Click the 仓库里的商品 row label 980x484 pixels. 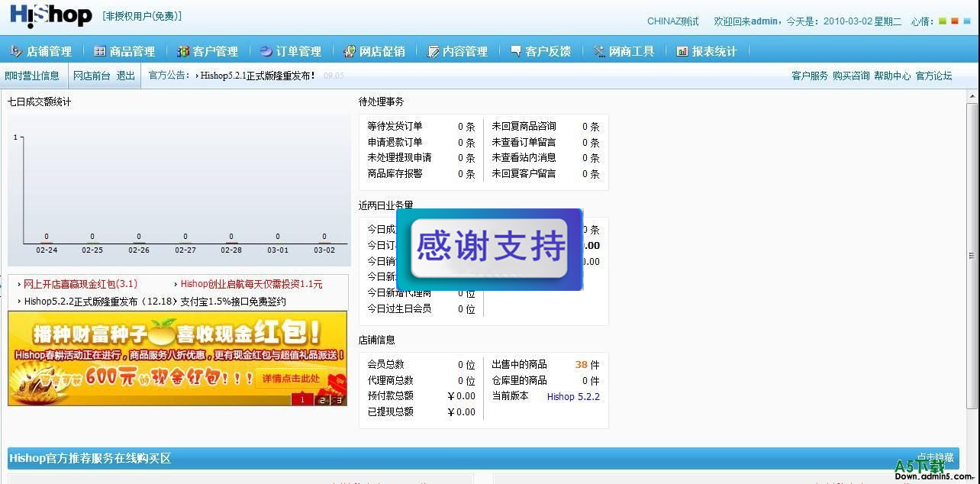tap(519, 381)
